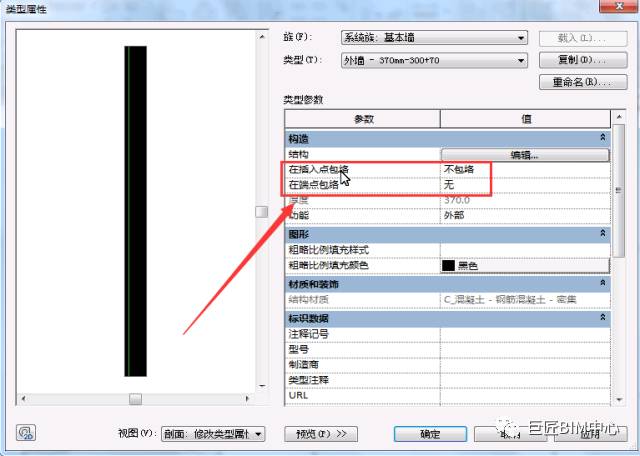This screenshot has width=640, height=456.
Task: Click preview pane vertical scroll down arrow
Action: 262,385
